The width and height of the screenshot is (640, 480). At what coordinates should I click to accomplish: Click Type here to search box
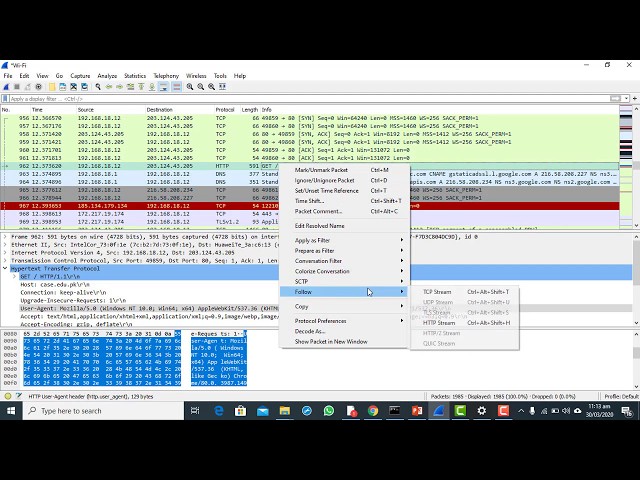(x=103, y=411)
